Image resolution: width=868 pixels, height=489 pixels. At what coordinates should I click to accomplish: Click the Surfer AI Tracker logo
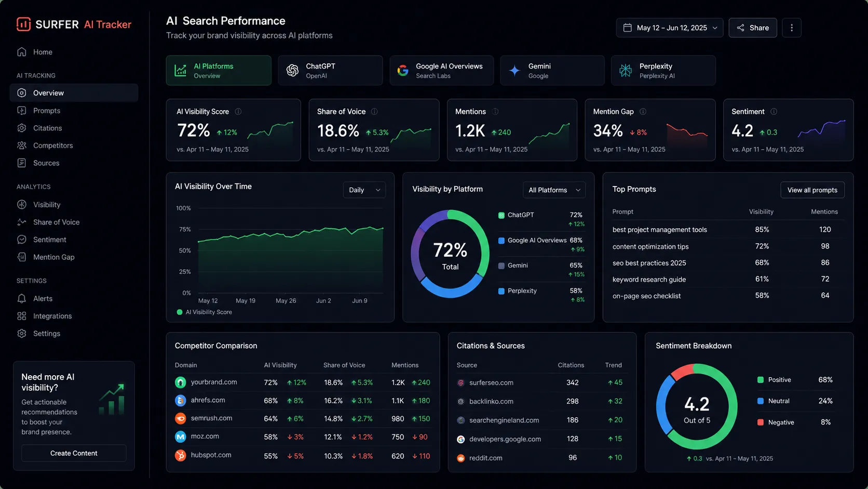click(74, 24)
